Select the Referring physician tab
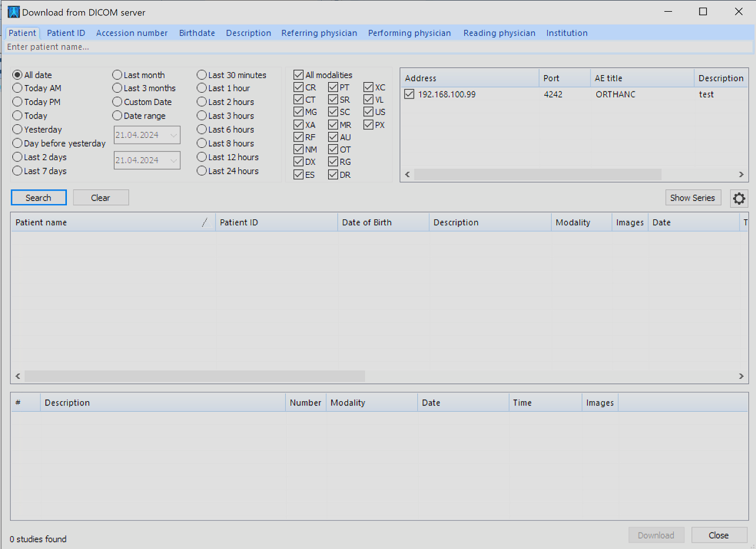 [x=319, y=33]
